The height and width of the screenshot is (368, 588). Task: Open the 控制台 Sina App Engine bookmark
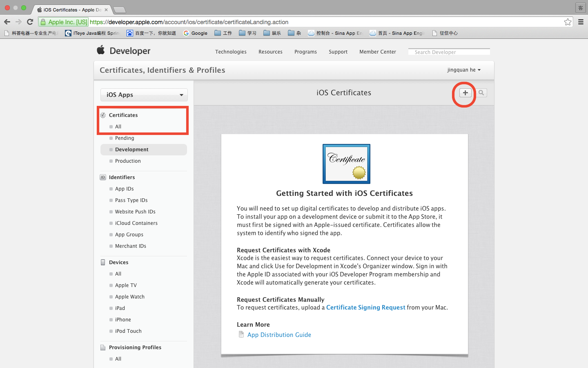(x=335, y=33)
